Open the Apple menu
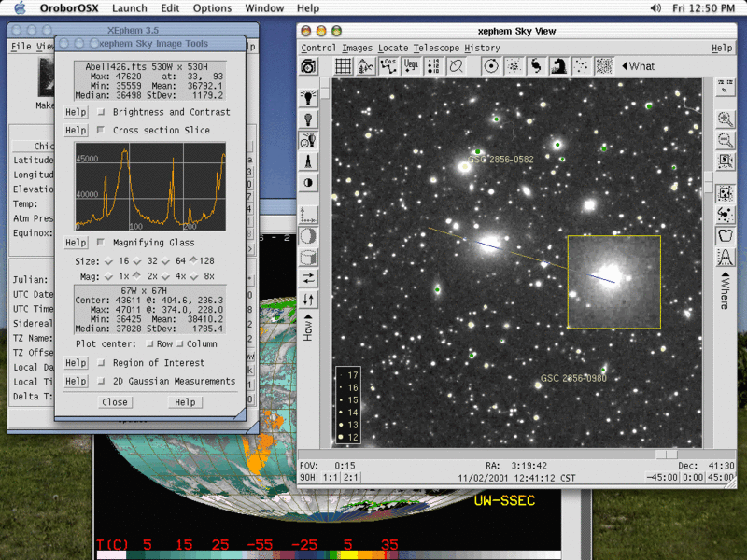The width and height of the screenshot is (747, 560). 20,7
